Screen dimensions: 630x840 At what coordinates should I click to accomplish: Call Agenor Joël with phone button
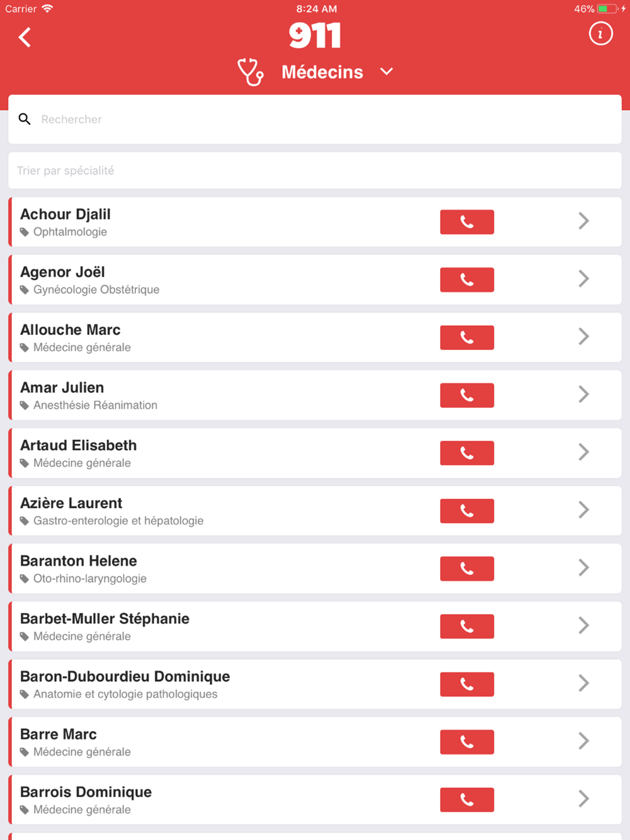click(467, 280)
